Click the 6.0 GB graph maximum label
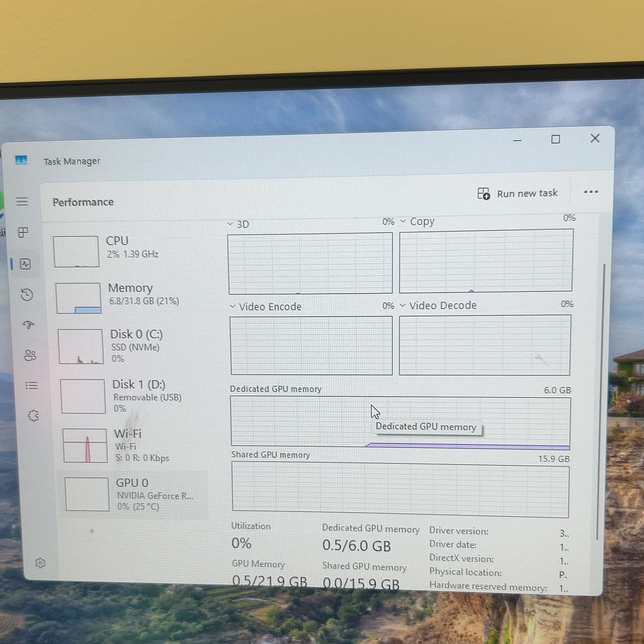Viewport: 644px width, 644px height. (558, 390)
